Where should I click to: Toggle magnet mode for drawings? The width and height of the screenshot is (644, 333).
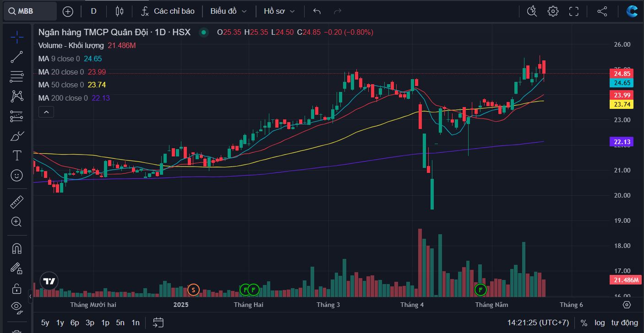point(17,248)
